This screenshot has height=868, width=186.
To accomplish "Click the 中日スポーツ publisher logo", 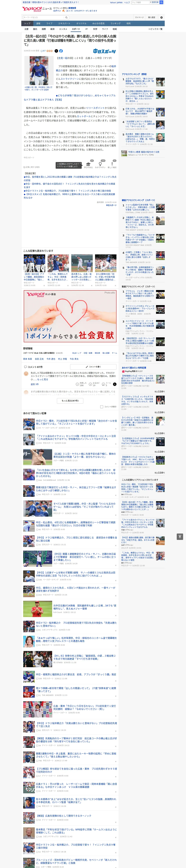I will (104, 51).
